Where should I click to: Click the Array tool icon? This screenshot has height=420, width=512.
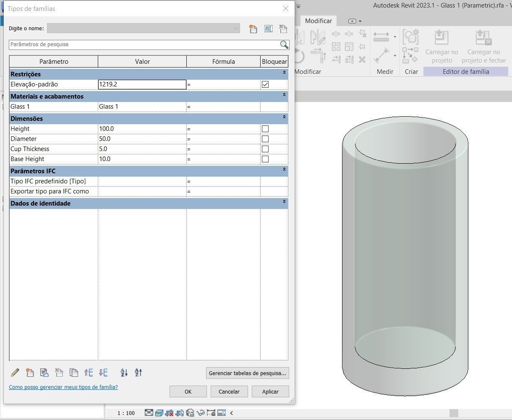336,47
